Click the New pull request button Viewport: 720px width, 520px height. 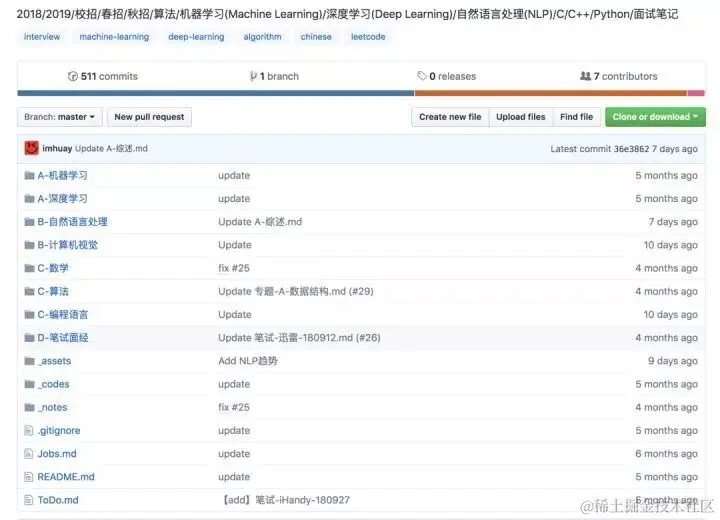pos(149,117)
